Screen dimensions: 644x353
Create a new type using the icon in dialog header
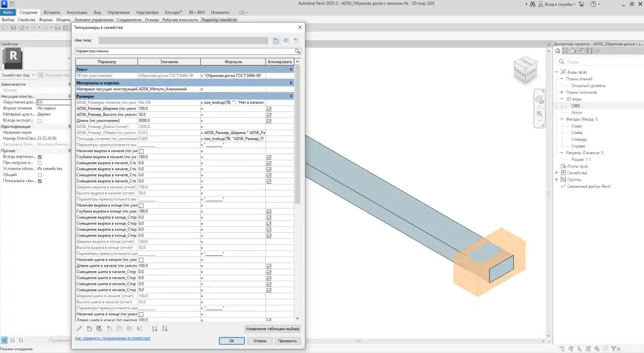click(275, 40)
